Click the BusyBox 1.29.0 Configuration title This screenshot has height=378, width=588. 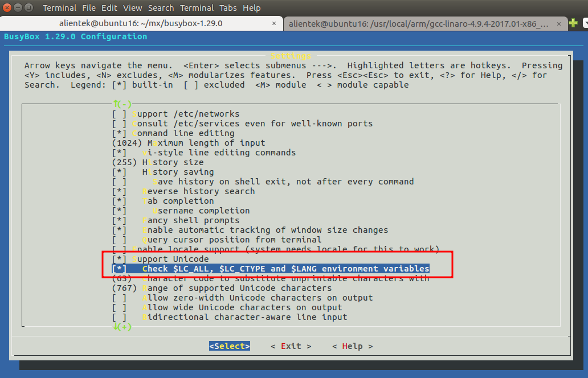[x=75, y=36]
